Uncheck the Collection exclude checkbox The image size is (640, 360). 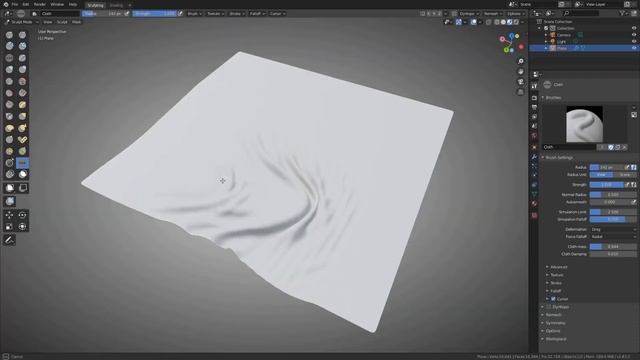pyautogui.click(x=546, y=28)
